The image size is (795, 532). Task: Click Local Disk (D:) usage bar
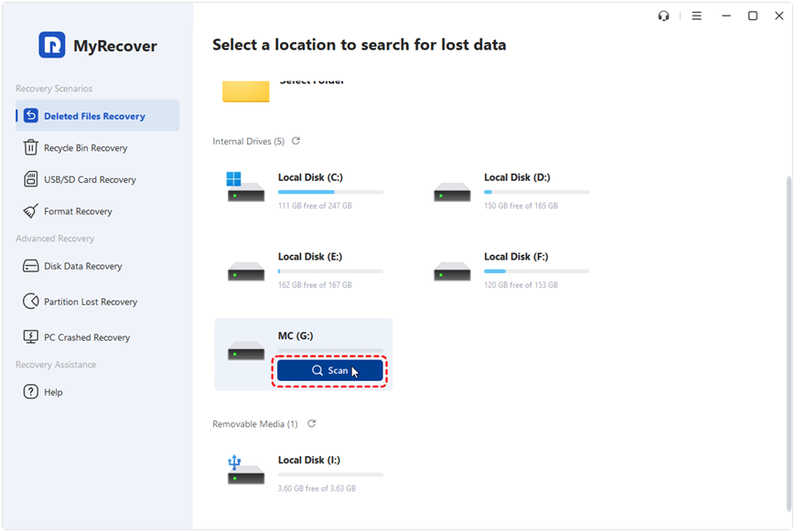point(536,192)
